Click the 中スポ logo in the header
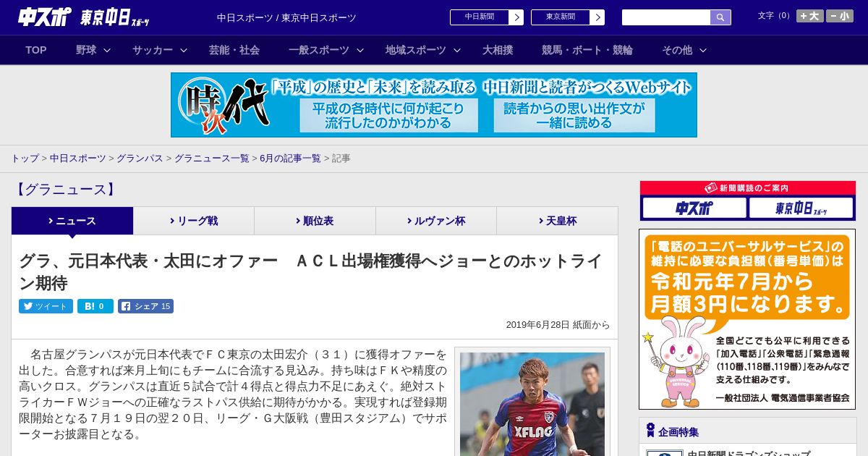Screen dimensions: 868x456 (46, 17)
